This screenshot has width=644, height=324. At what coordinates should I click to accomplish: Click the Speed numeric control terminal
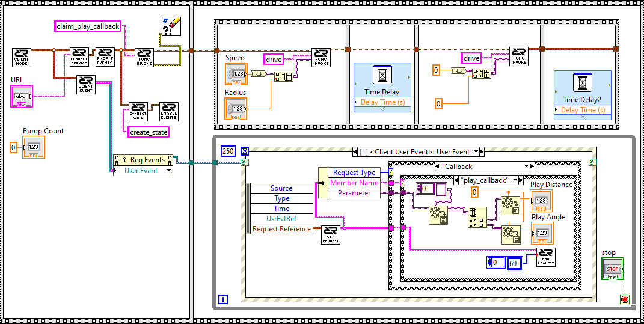236,75
